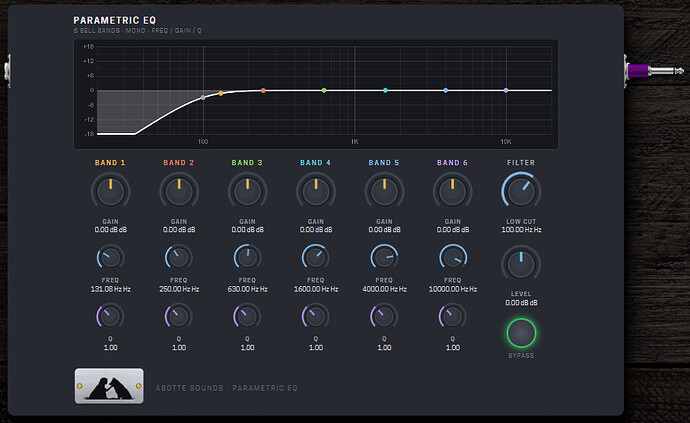Click the Band 1 frequency knob
The height and width of the screenshot is (423, 690).
110,257
